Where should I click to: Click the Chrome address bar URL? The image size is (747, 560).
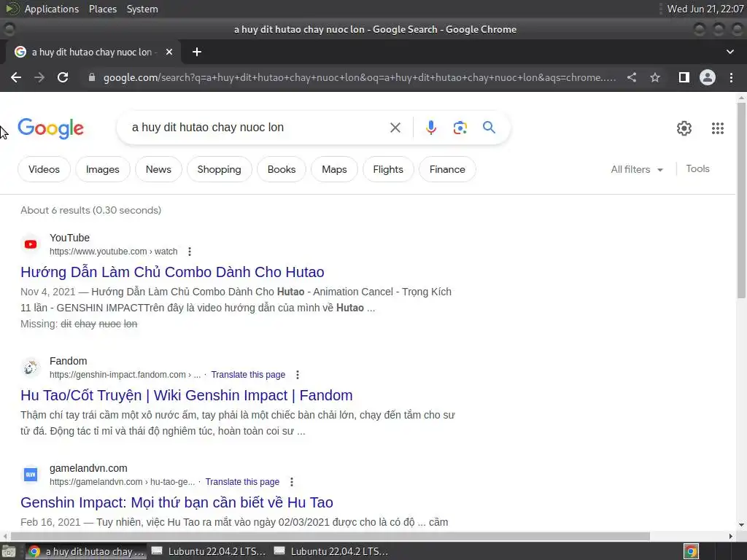[x=359, y=77]
